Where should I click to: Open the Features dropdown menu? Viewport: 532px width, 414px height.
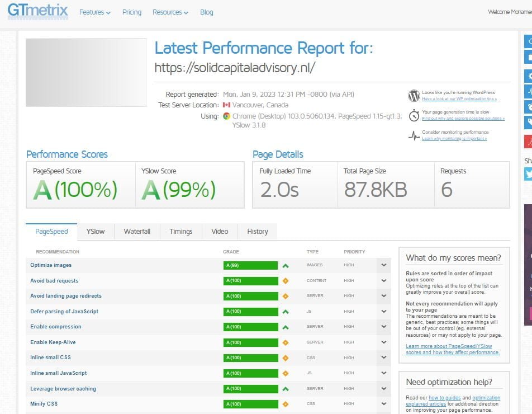94,12
